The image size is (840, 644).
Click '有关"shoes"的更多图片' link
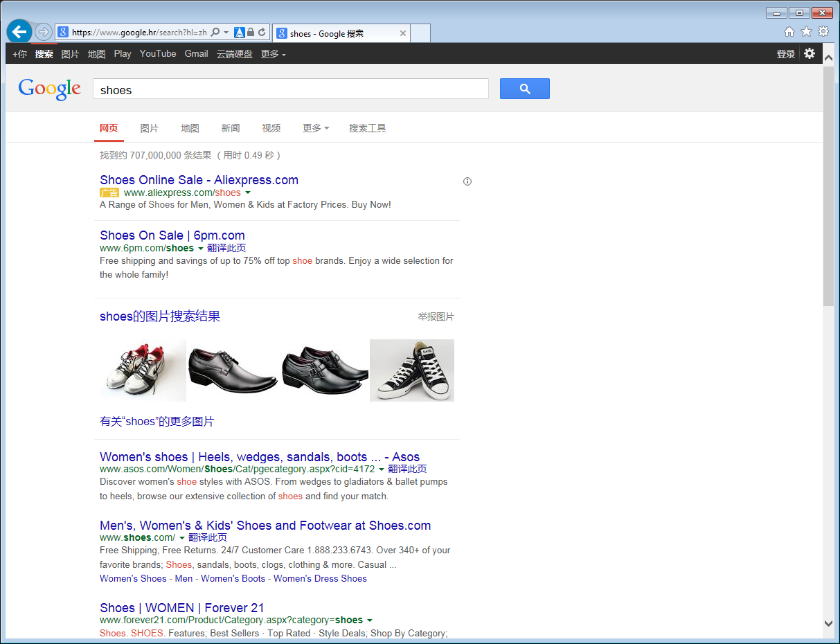point(157,422)
